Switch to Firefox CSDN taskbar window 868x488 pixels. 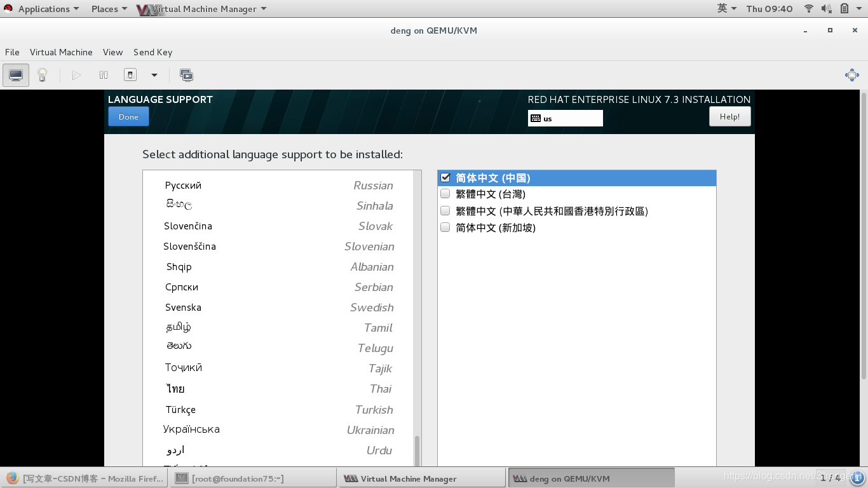coord(85,478)
